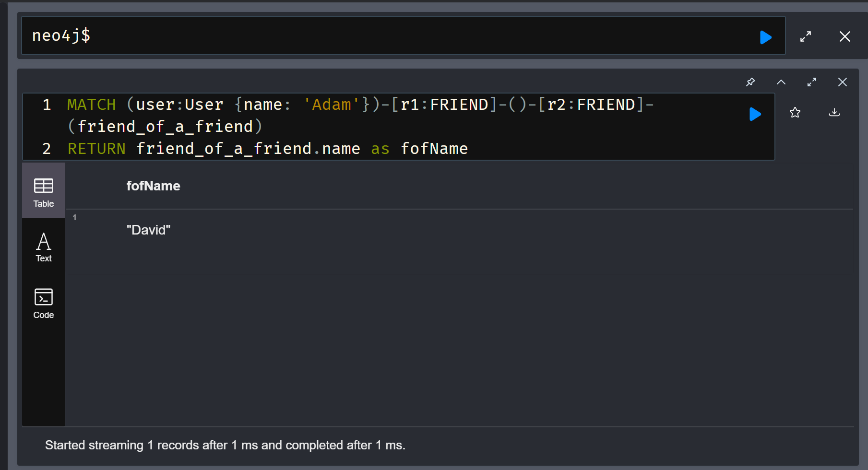Switch to Code view
The width and height of the screenshot is (868, 470).
tap(44, 303)
